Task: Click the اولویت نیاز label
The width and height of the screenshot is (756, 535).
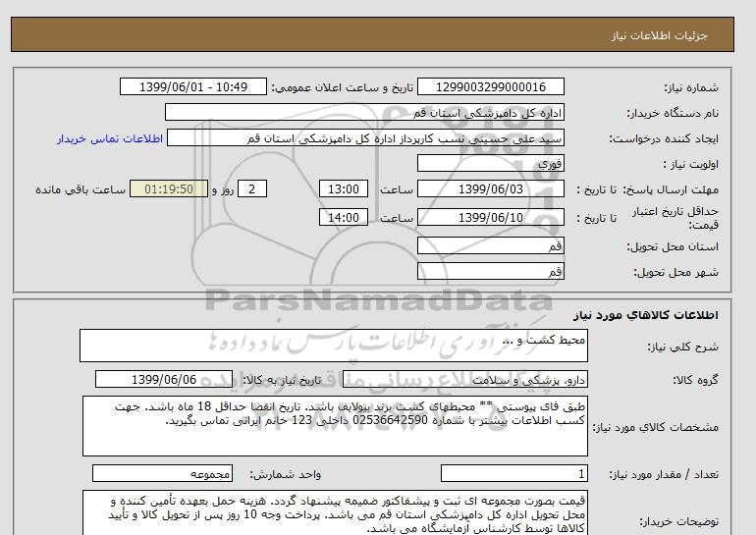Action: coord(690,164)
